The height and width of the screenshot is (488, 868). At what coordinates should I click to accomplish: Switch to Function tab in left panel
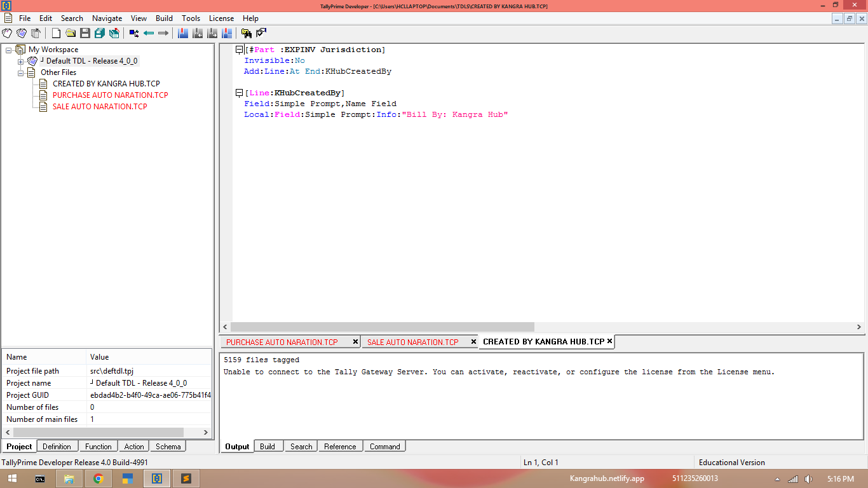coord(98,447)
